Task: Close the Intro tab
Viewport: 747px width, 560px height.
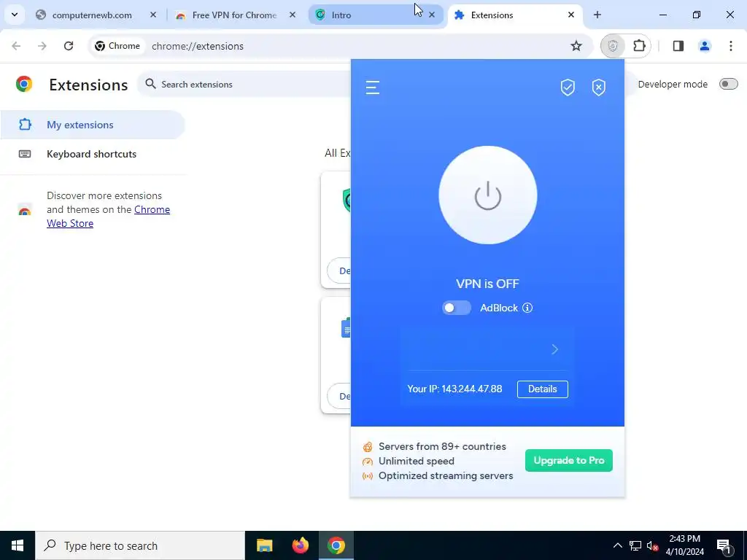Action: point(432,15)
